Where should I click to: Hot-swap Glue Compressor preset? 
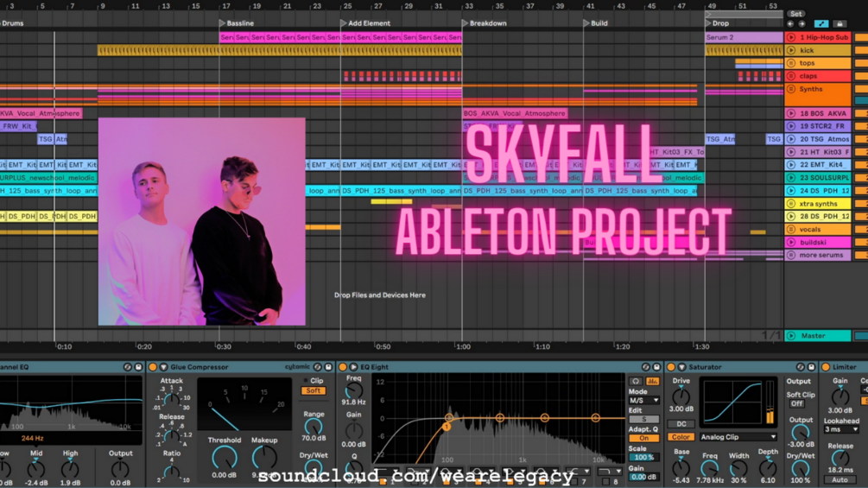(318, 367)
